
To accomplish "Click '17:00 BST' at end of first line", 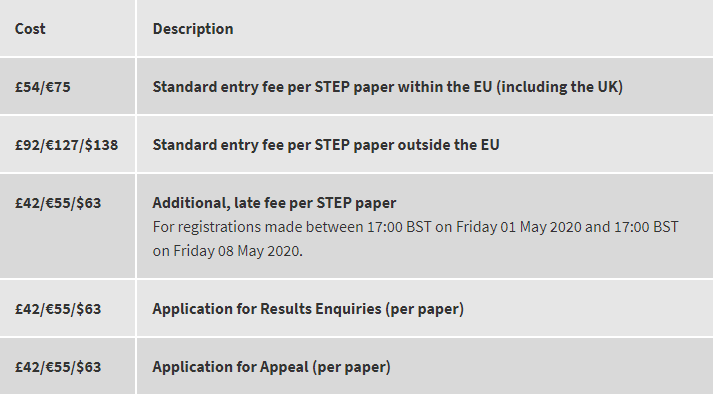I will click(x=647, y=227).
